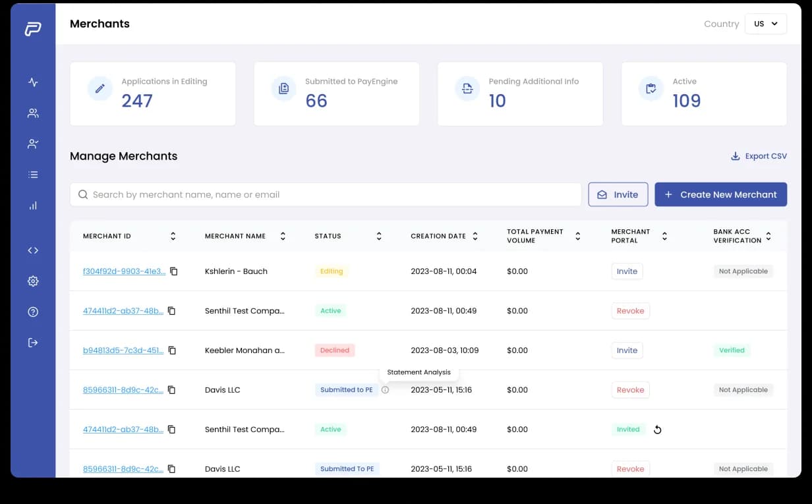Click the Applications in Editing 247 card
The width and height of the screenshot is (812, 504).
pyautogui.click(x=153, y=94)
